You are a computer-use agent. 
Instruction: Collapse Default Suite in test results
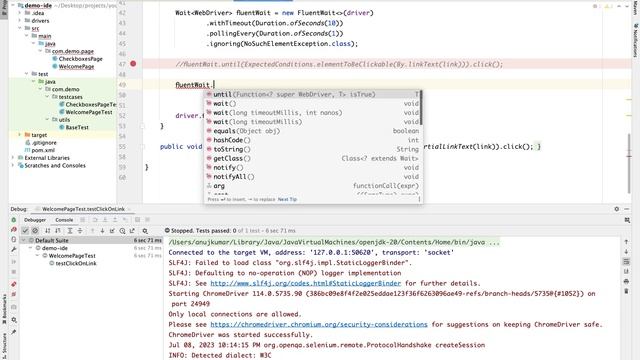coord(24,240)
